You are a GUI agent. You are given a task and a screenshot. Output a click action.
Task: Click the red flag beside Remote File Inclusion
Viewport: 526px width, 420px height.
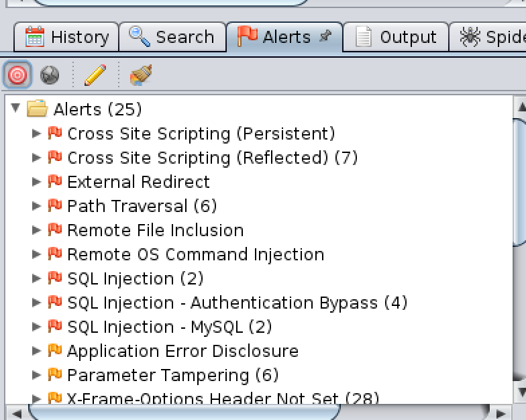pos(55,230)
